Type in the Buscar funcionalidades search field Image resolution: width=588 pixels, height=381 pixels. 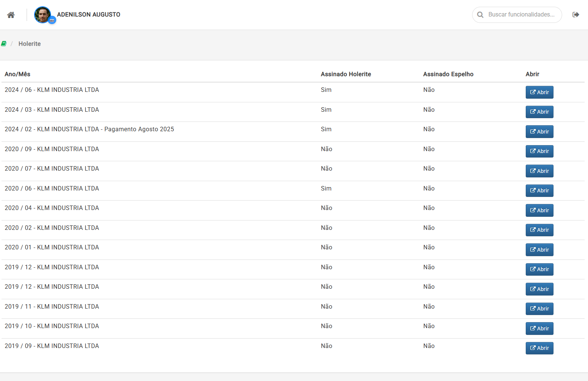click(x=521, y=15)
